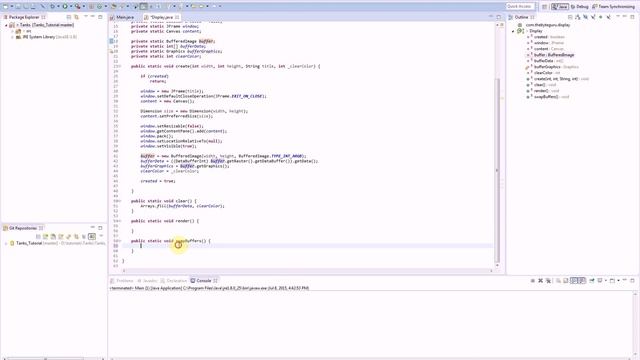Toggle Hide Static Members in Outline
Viewport: 640px width, 360px height.
593,17
